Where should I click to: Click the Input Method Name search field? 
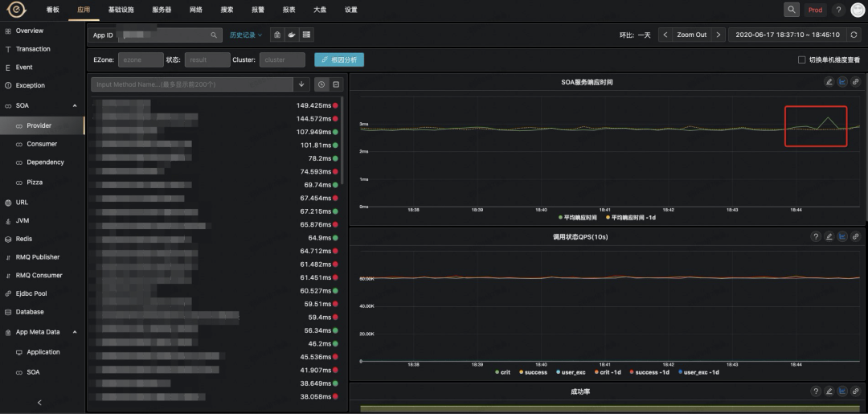pyautogui.click(x=192, y=84)
